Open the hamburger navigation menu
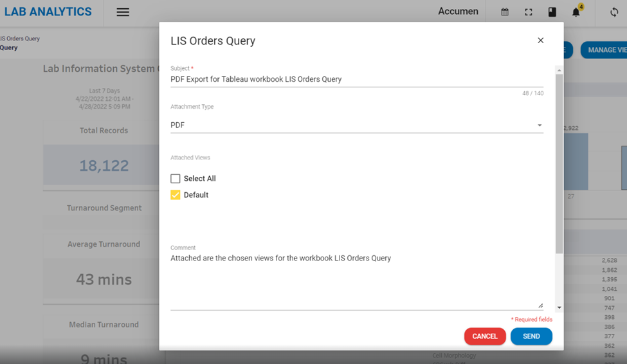Image resolution: width=627 pixels, height=364 pixels. point(123,12)
